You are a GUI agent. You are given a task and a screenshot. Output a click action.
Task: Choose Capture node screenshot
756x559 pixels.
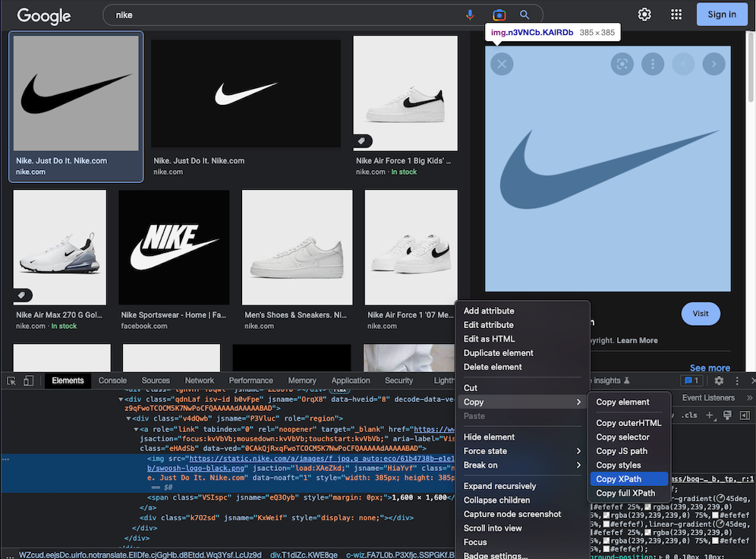point(522,514)
